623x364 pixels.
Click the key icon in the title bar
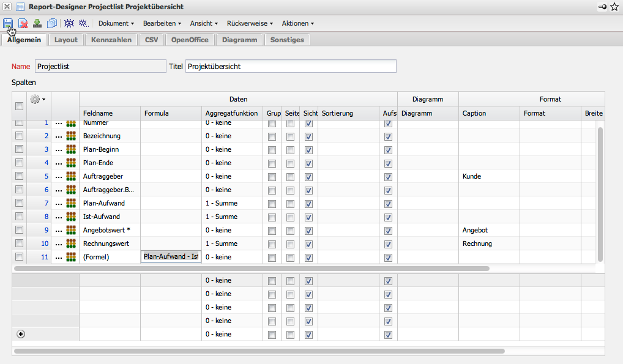(x=602, y=7)
